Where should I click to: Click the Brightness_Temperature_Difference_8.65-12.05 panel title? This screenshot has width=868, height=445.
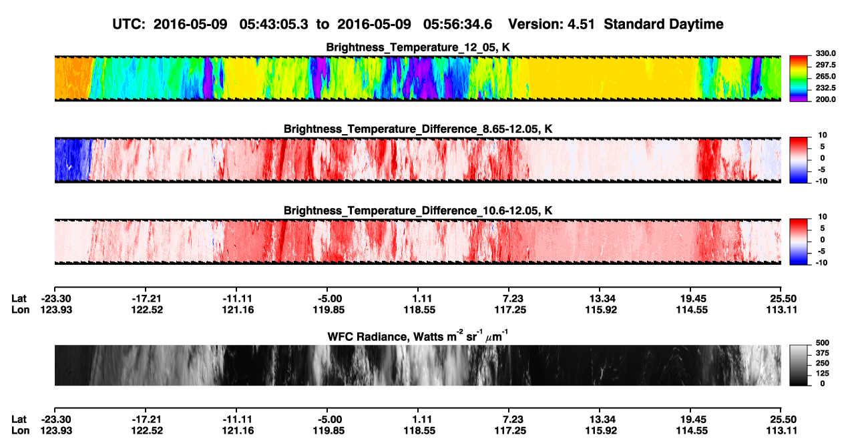click(418, 129)
